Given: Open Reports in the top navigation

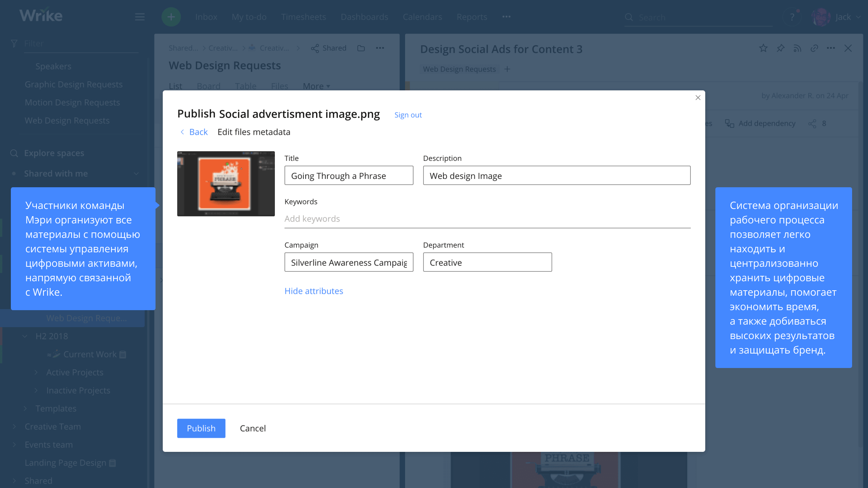Looking at the screenshot, I should (x=472, y=17).
